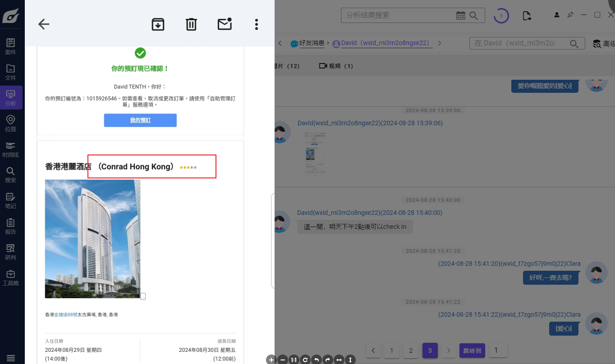This screenshot has height=364, width=615.
Task: Open the 位置 sidebar item
Action: pyautogui.click(x=10, y=123)
